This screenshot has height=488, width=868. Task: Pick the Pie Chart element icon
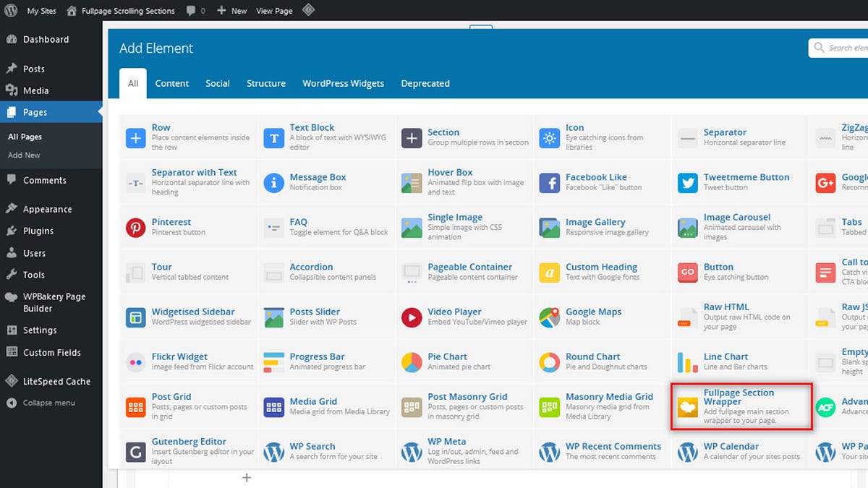pos(412,361)
